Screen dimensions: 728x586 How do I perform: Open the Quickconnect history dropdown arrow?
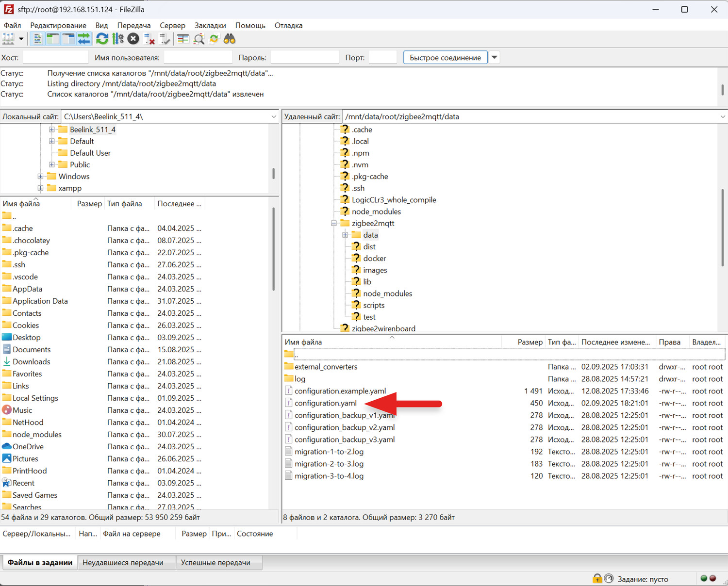coord(494,57)
